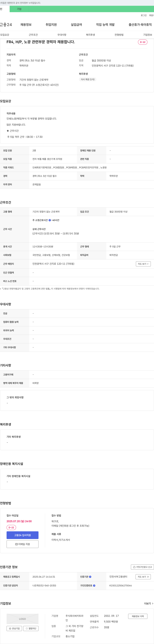
Task: Open the 구인인증번호 help tooltip icon
Action: click(94, 585)
